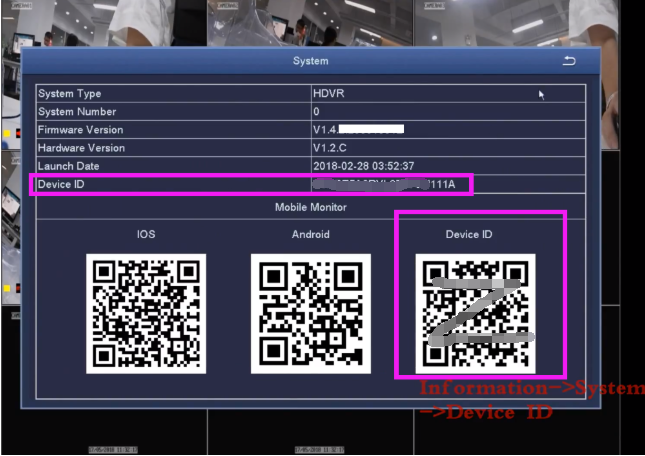Viewport: 645px width, 456px height.
Task: Click the Android label above QR code
Action: tap(311, 234)
